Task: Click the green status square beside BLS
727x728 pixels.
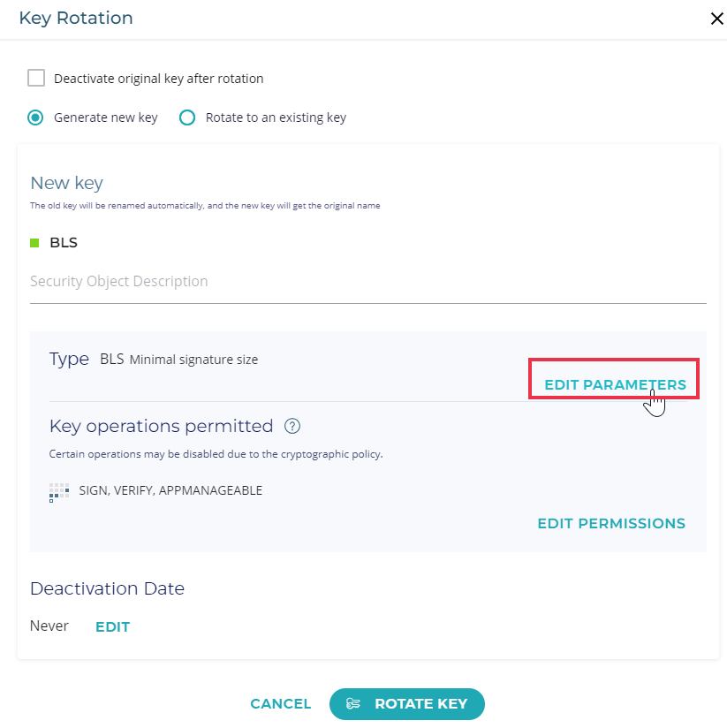Action: point(34,243)
